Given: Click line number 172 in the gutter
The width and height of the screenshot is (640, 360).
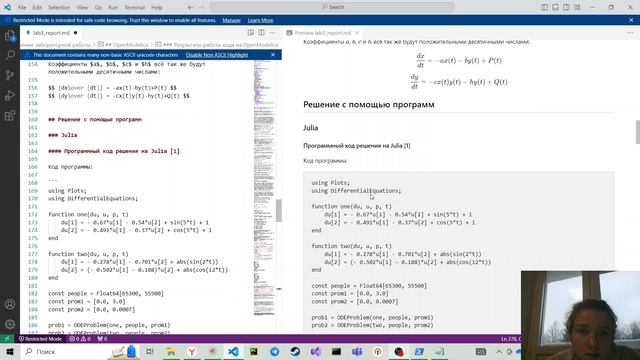Looking at the screenshot, I should tap(33, 214).
